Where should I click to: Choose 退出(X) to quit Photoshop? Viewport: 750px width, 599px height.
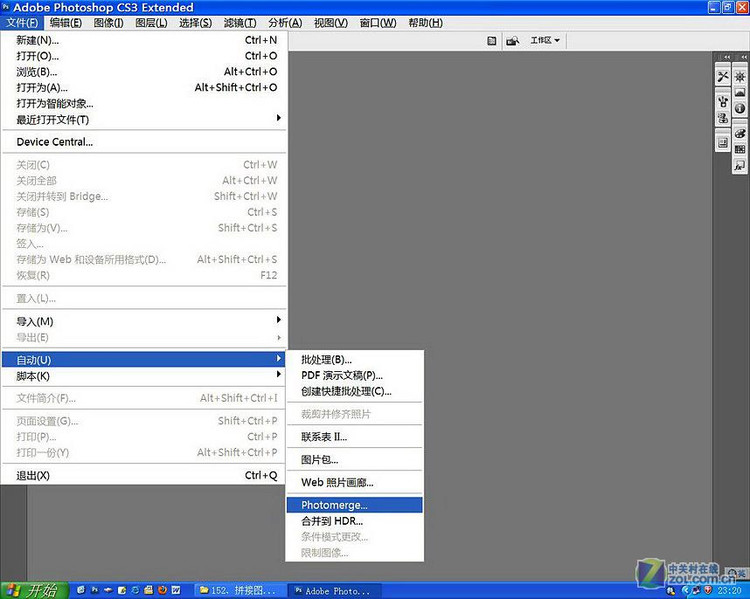144,476
